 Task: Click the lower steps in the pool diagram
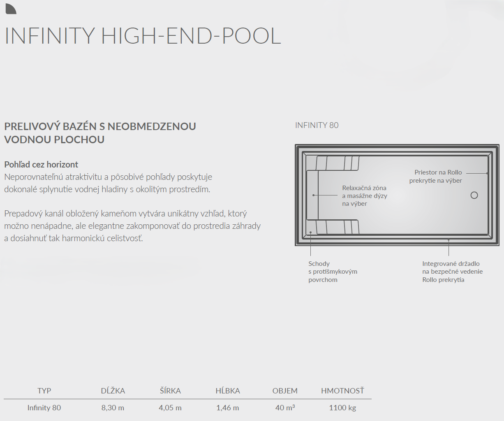click(x=337, y=227)
